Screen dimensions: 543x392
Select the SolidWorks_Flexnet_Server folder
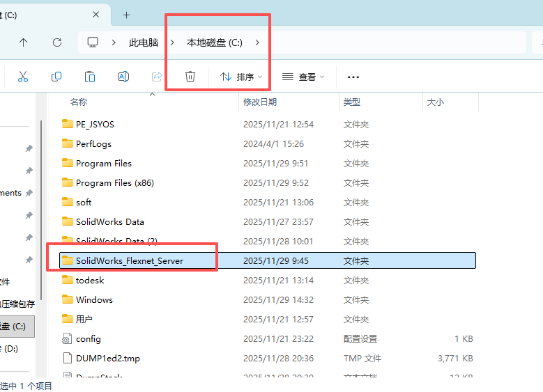coord(268,260)
